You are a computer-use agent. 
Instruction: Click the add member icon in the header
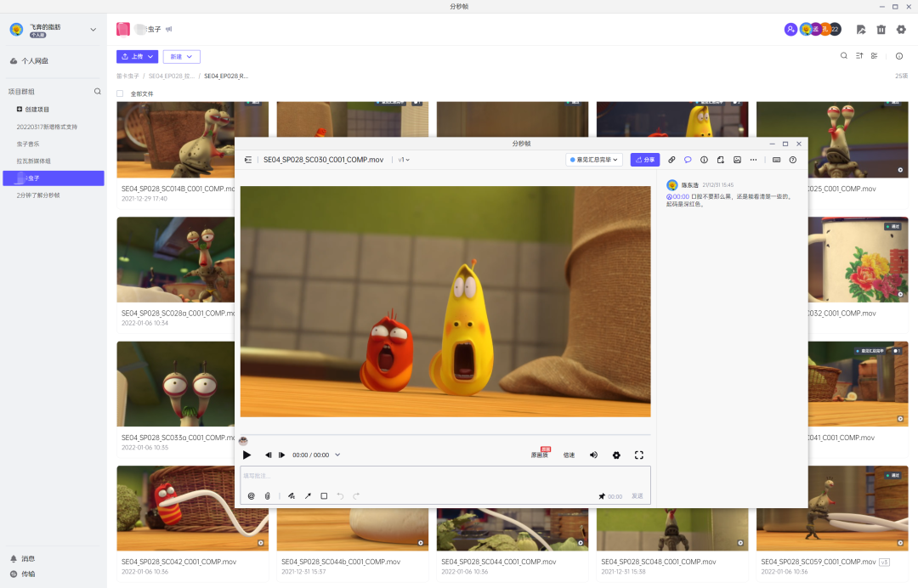point(790,29)
